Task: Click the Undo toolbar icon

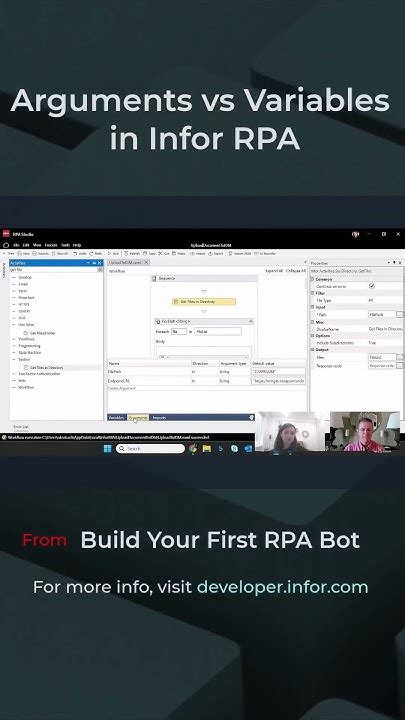Action: 79,253
